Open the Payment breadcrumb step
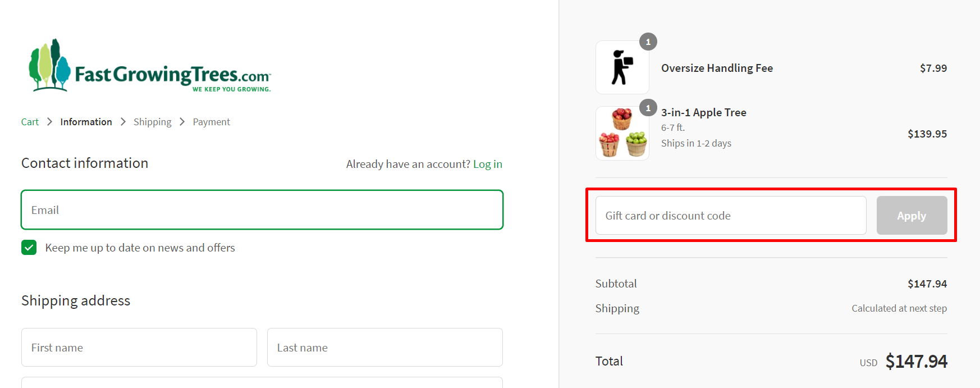This screenshot has height=388, width=980. (x=211, y=122)
